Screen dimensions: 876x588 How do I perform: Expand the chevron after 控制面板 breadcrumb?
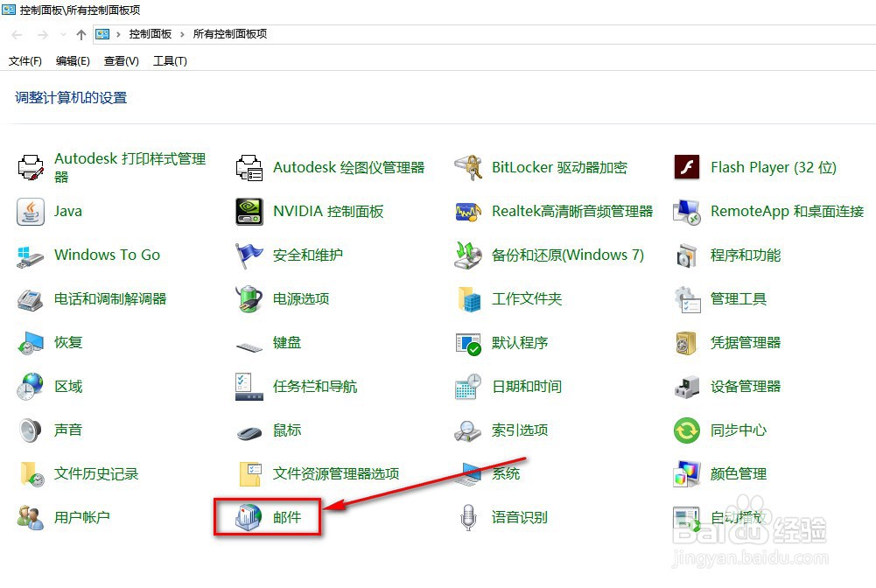click(182, 35)
